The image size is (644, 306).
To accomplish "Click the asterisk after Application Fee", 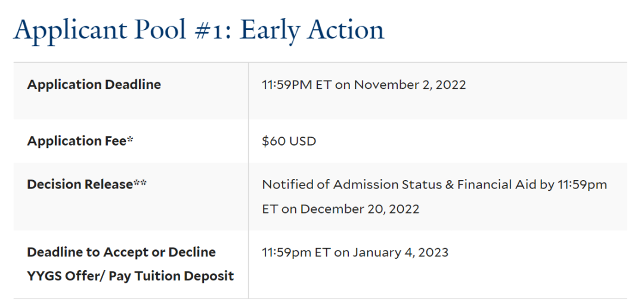I will (x=130, y=140).
